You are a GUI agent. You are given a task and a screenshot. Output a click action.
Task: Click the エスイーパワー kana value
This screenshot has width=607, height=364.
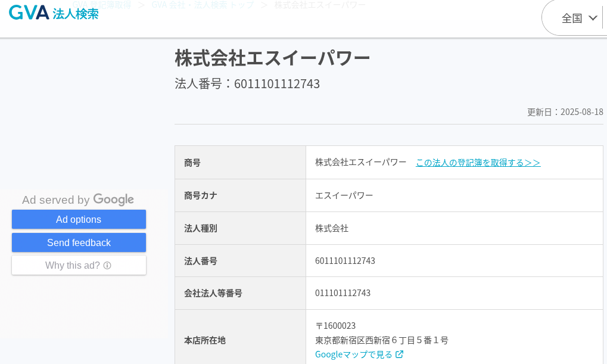coord(344,195)
